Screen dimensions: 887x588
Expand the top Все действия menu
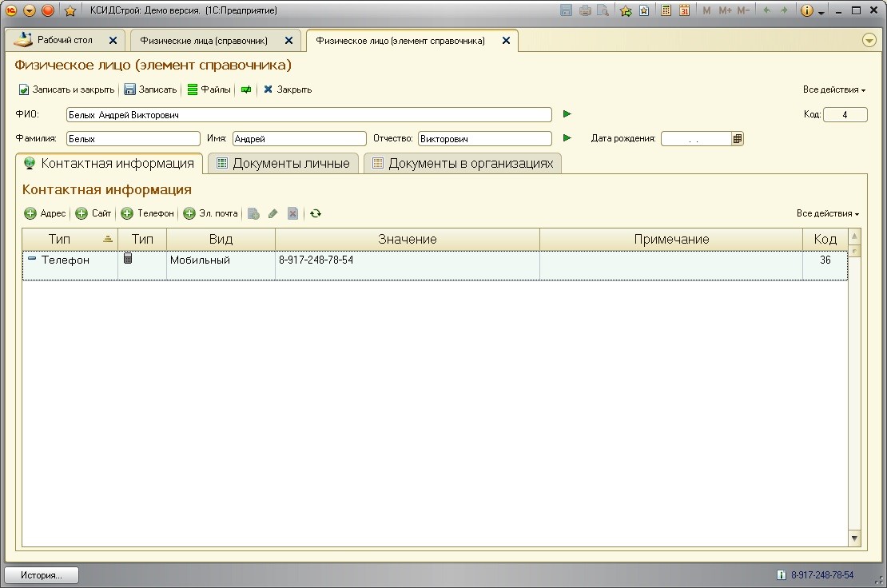834,89
